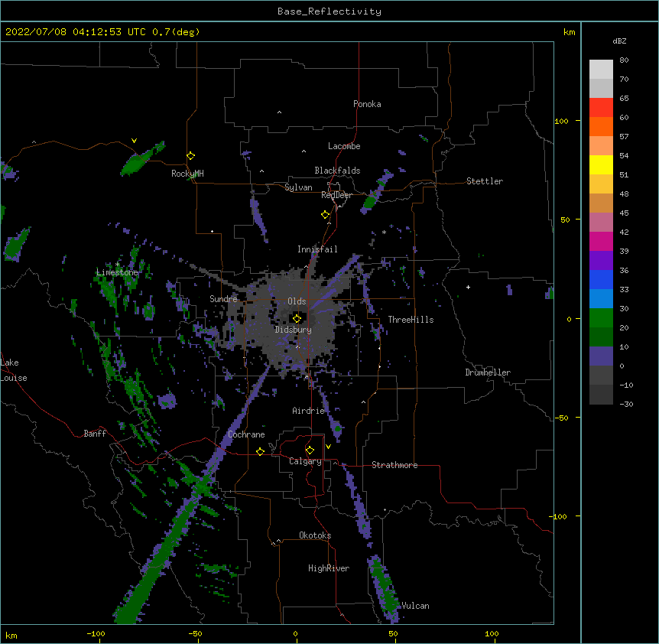
Task: Click the HighRiver label
Action: point(329,568)
